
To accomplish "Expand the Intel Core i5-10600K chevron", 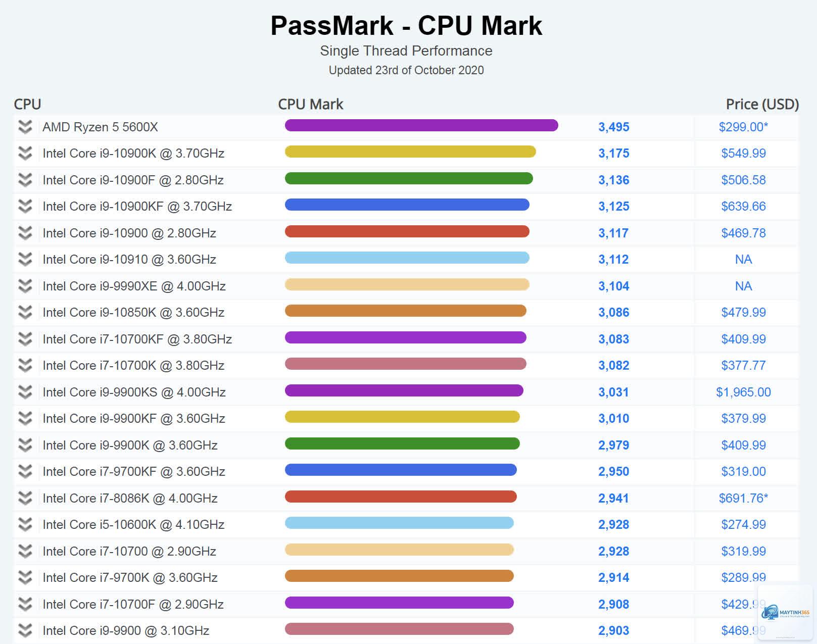I will pyautogui.click(x=25, y=524).
